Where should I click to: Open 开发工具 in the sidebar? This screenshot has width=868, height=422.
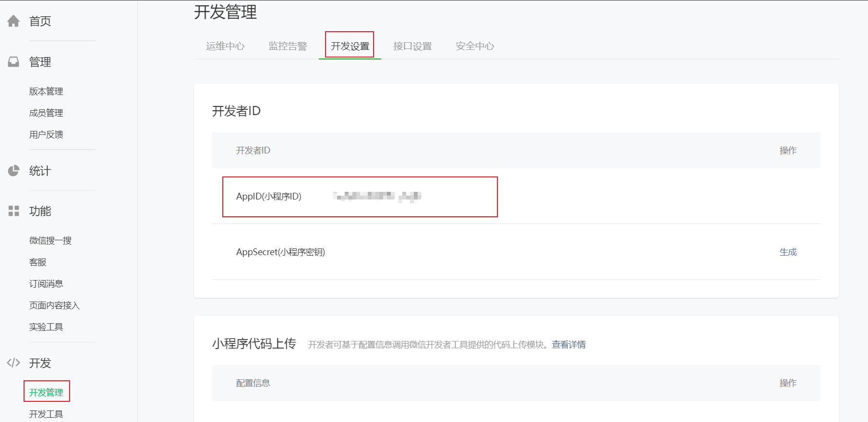[x=46, y=414]
